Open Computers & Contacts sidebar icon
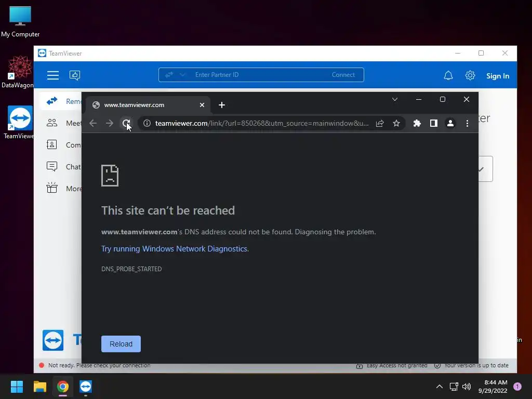 coord(52,145)
